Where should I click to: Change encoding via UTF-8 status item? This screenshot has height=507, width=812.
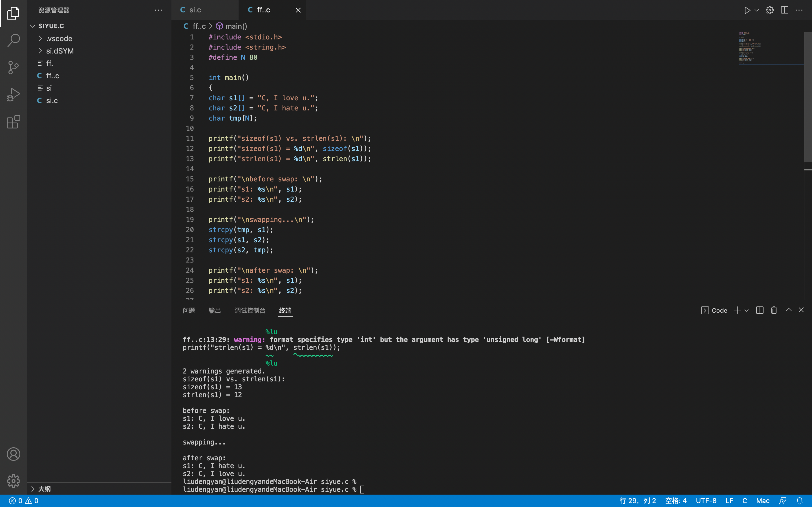[x=706, y=501]
